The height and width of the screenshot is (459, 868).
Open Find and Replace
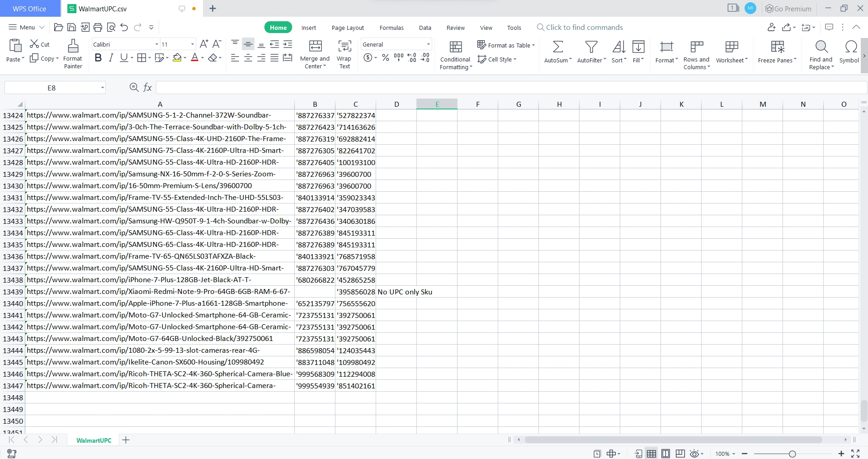[x=821, y=55]
